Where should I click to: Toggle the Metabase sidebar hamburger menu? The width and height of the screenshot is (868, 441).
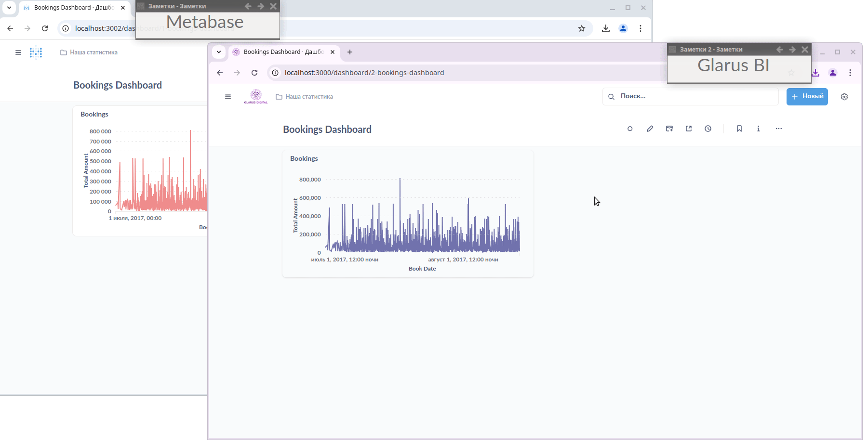(18, 52)
